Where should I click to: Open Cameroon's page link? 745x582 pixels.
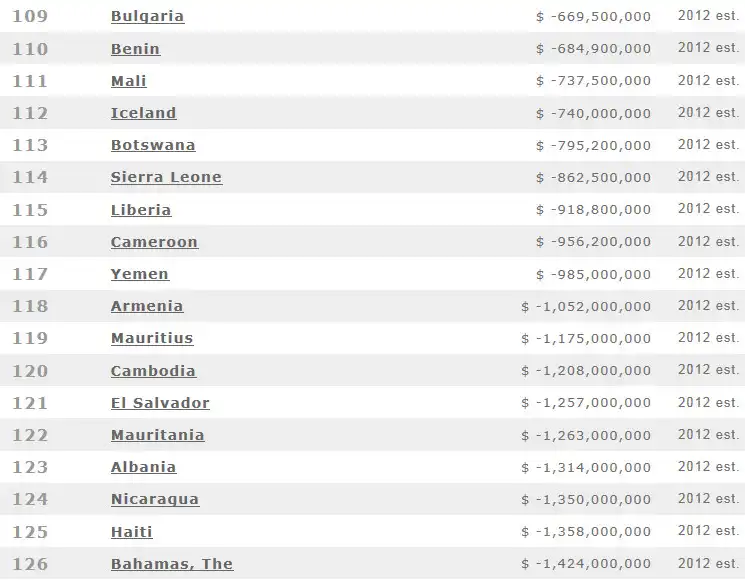[x=154, y=242]
